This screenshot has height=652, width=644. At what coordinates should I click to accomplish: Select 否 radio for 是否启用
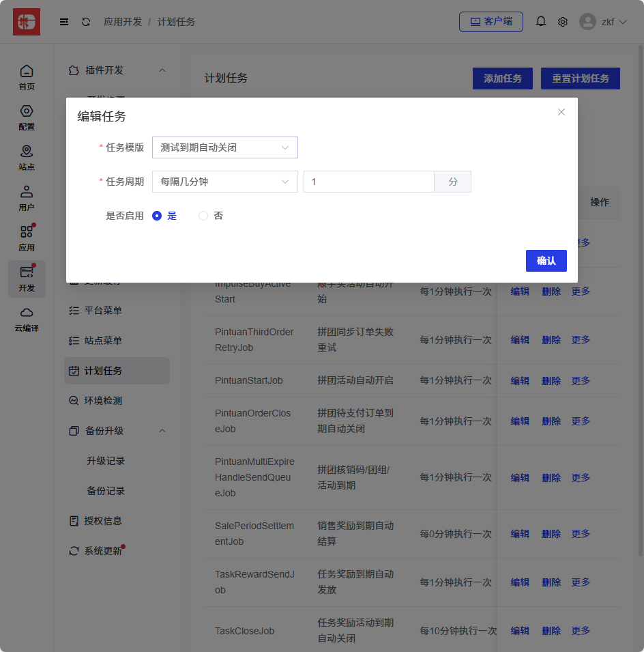203,216
